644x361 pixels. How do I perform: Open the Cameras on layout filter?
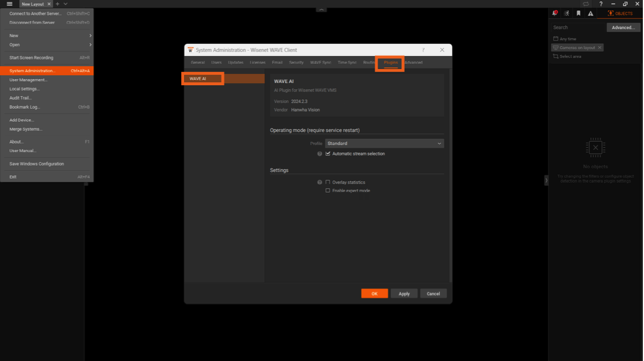574,48
